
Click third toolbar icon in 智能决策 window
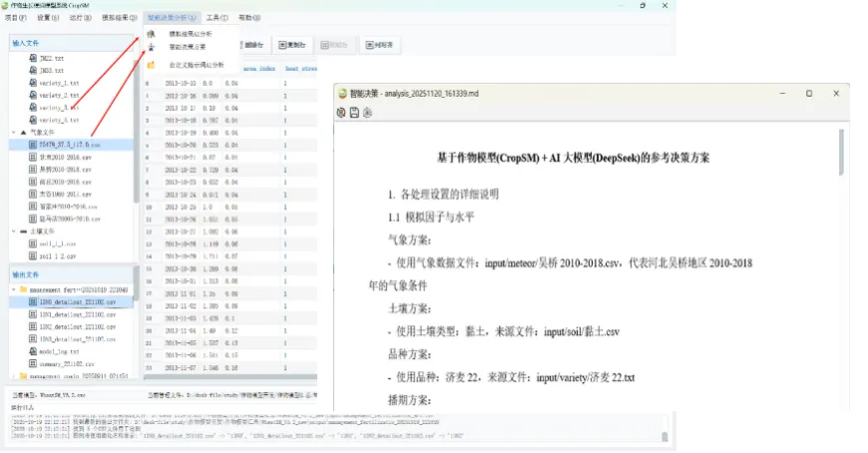(x=367, y=113)
